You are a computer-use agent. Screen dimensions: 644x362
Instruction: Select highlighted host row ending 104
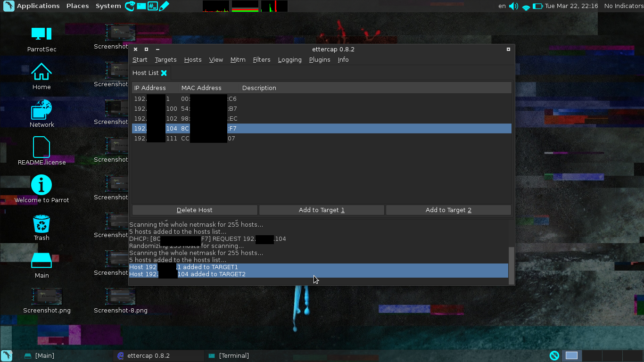tap(322, 129)
